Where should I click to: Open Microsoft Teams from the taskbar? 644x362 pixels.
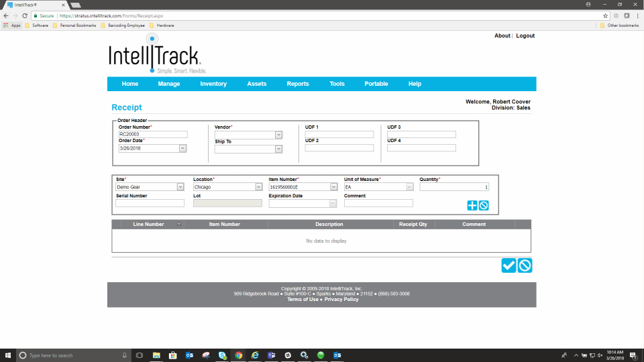click(272, 355)
